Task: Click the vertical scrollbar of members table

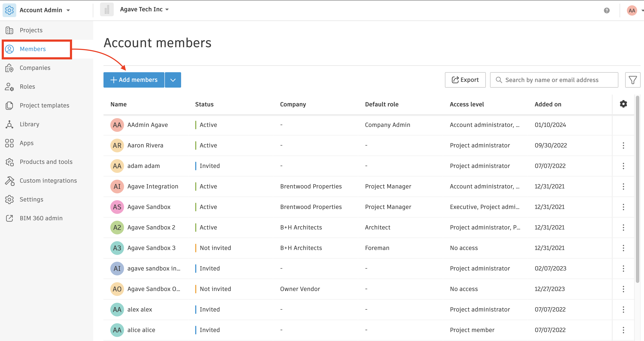Action: (638, 189)
